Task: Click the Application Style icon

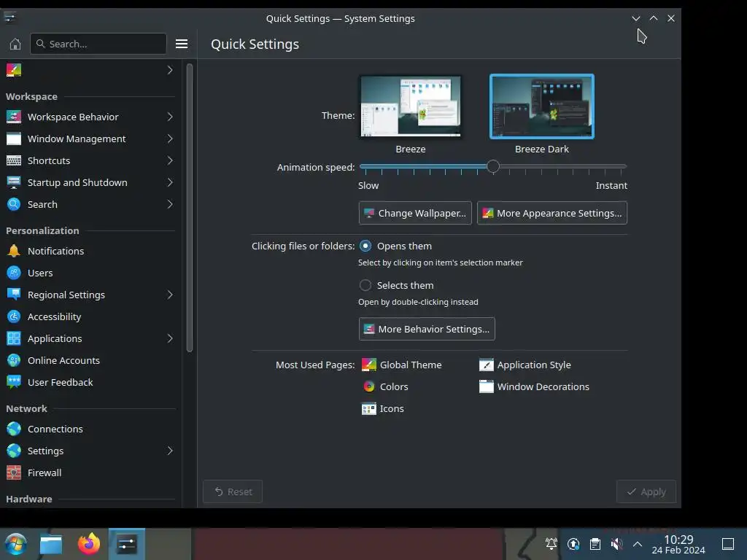Action: [487, 365]
